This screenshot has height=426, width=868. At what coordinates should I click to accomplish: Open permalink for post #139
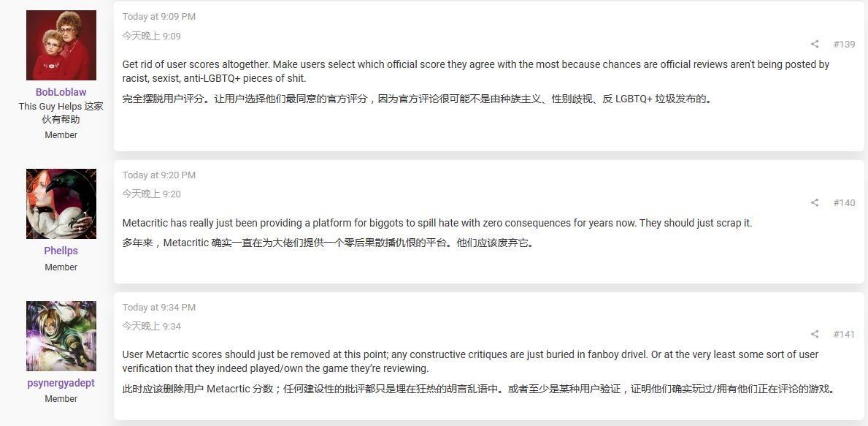coord(844,45)
